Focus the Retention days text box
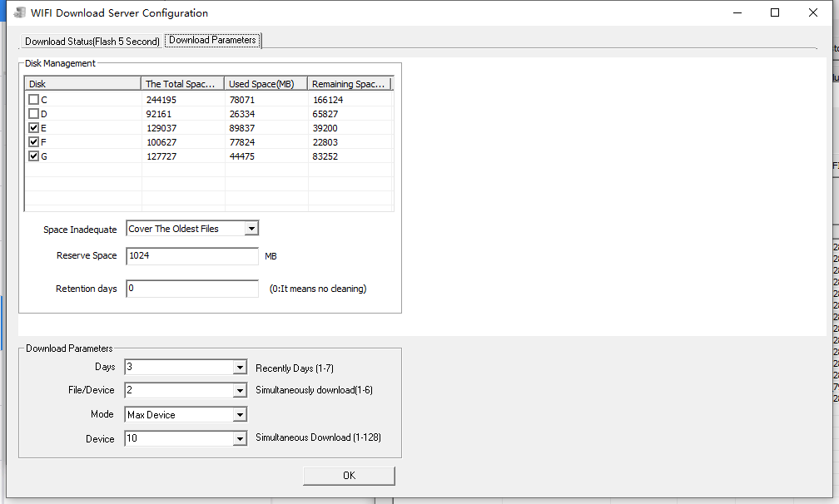Viewport: 839px width, 504px height. [x=192, y=289]
